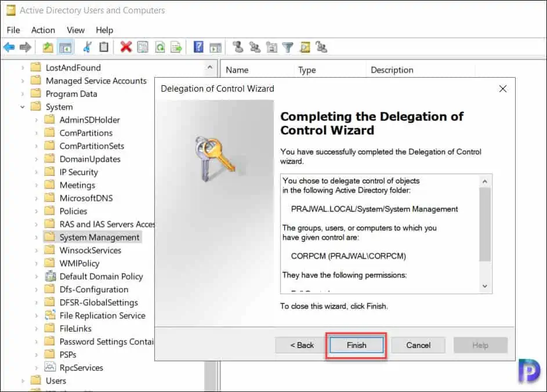Open the View menu
Screen dimensions: 547x392
tap(76, 30)
